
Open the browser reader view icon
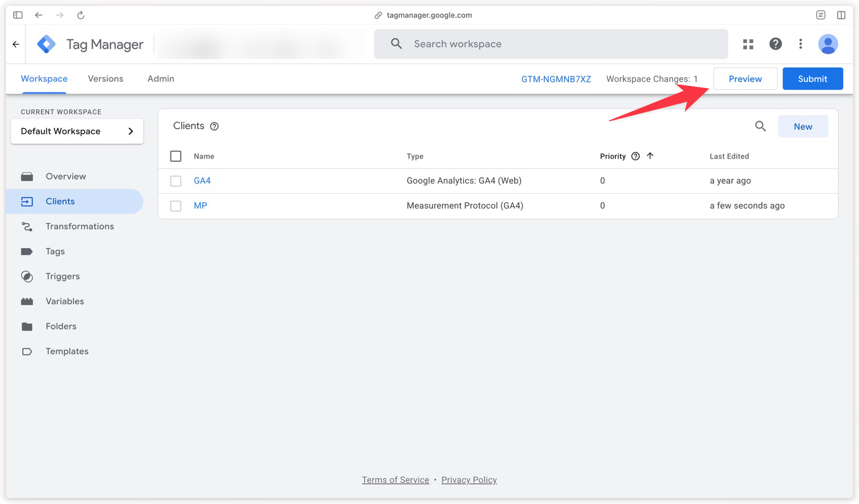point(820,15)
